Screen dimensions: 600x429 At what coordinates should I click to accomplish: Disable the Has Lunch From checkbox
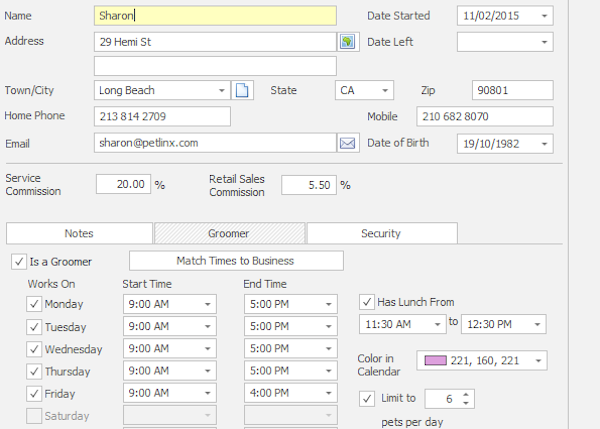pyautogui.click(x=366, y=302)
